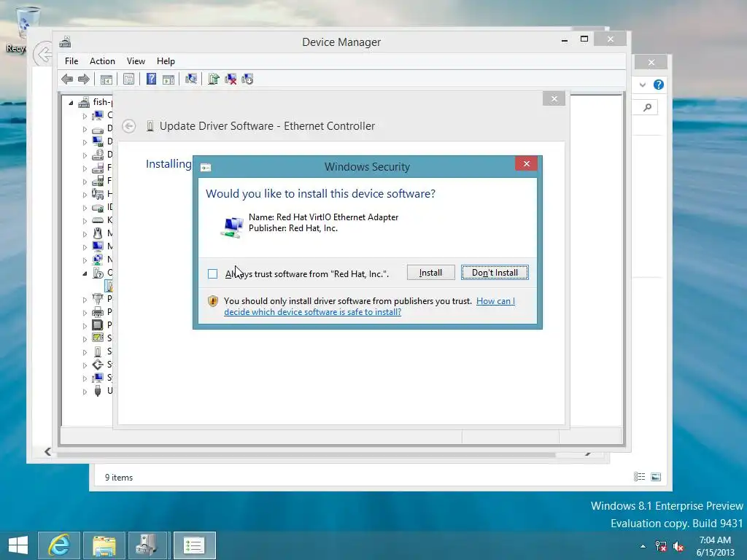Click the blue help icon in the background window
Screen dimensions: 747x560
pyautogui.click(x=659, y=85)
